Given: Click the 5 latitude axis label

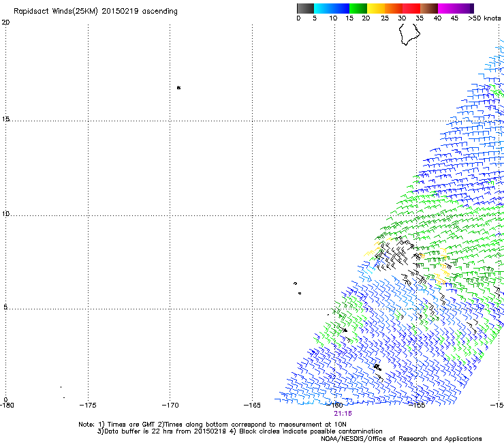Looking at the screenshot, I should coord(5,307).
